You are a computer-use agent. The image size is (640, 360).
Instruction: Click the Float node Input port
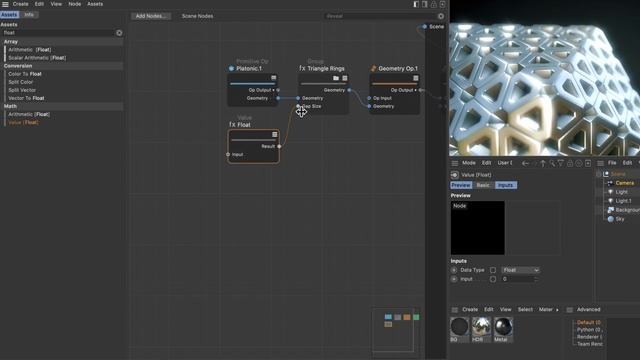228,154
